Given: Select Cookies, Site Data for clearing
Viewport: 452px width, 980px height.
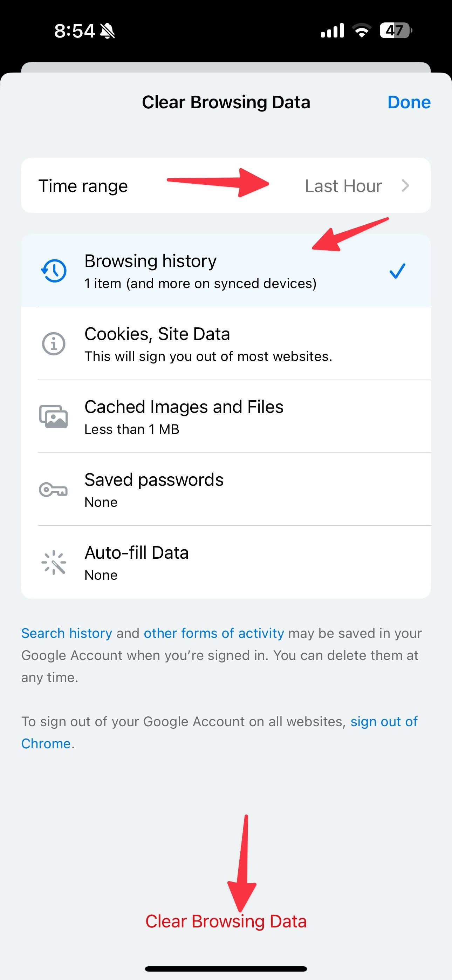Looking at the screenshot, I should click(226, 343).
